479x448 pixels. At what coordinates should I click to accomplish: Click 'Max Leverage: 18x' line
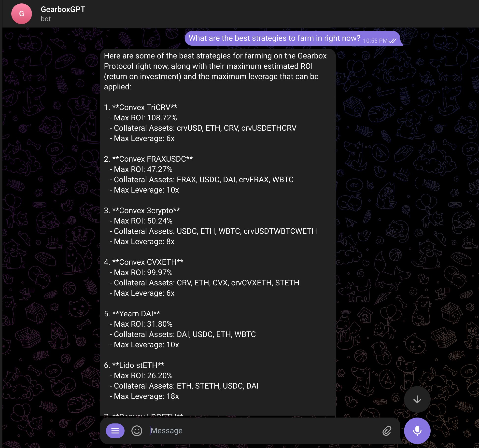click(144, 396)
